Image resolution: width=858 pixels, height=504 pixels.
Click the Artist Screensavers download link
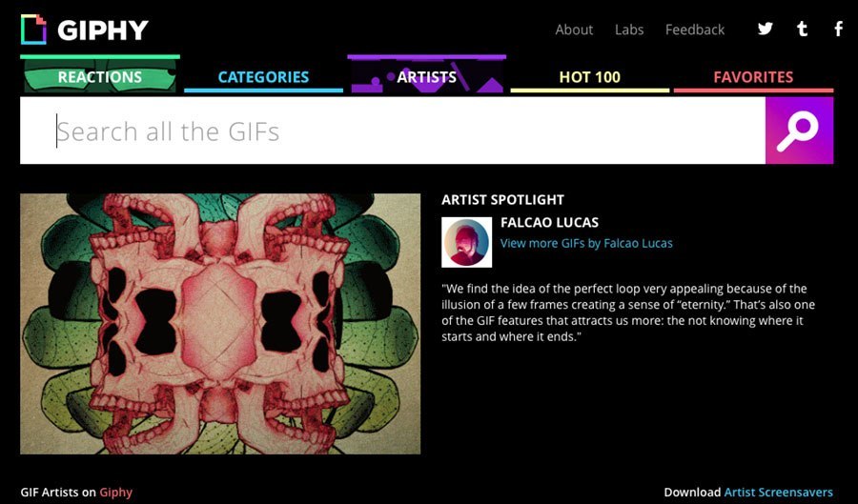pyautogui.click(x=778, y=492)
